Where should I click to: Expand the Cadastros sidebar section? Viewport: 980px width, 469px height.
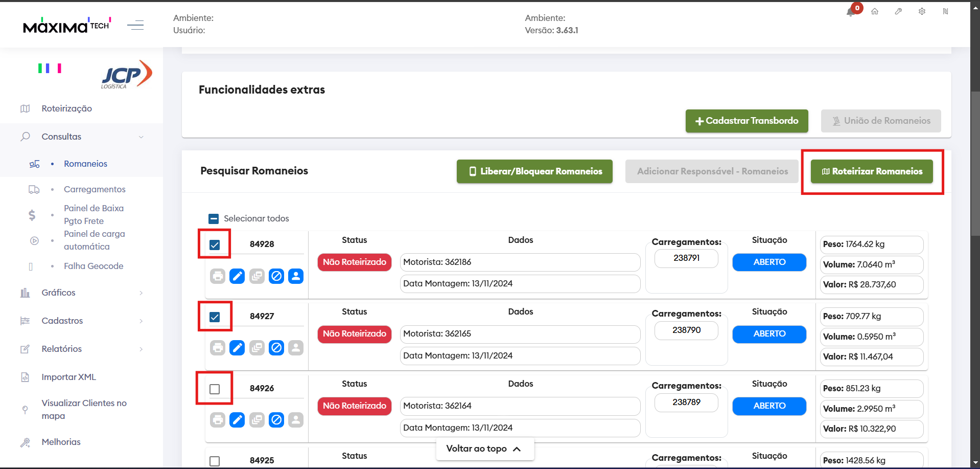(x=82, y=321)
